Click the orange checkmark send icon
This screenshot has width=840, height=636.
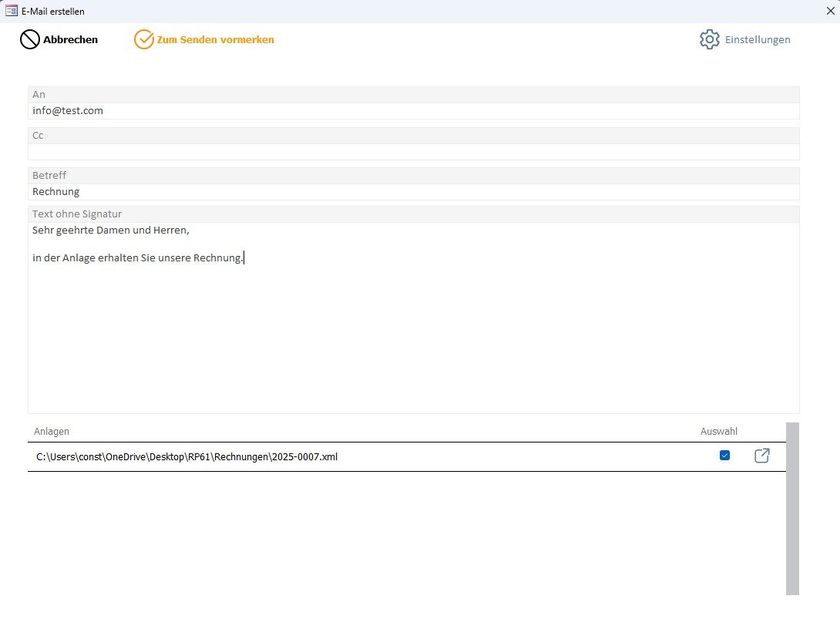143,39
